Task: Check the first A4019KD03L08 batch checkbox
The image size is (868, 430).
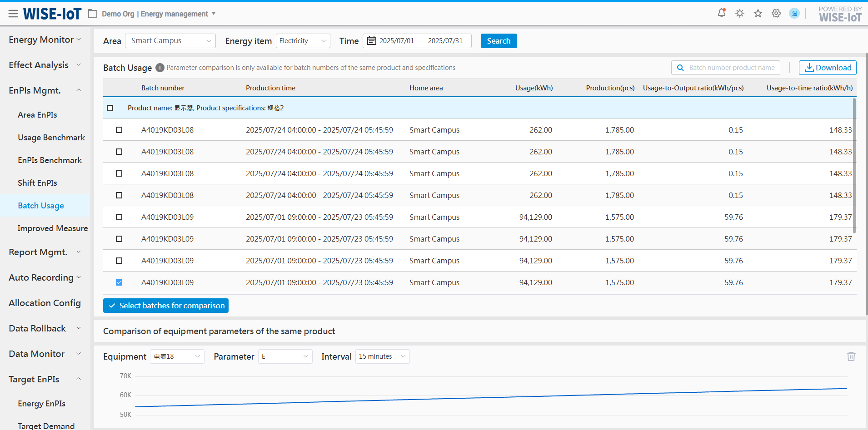Action: point(119,130)
